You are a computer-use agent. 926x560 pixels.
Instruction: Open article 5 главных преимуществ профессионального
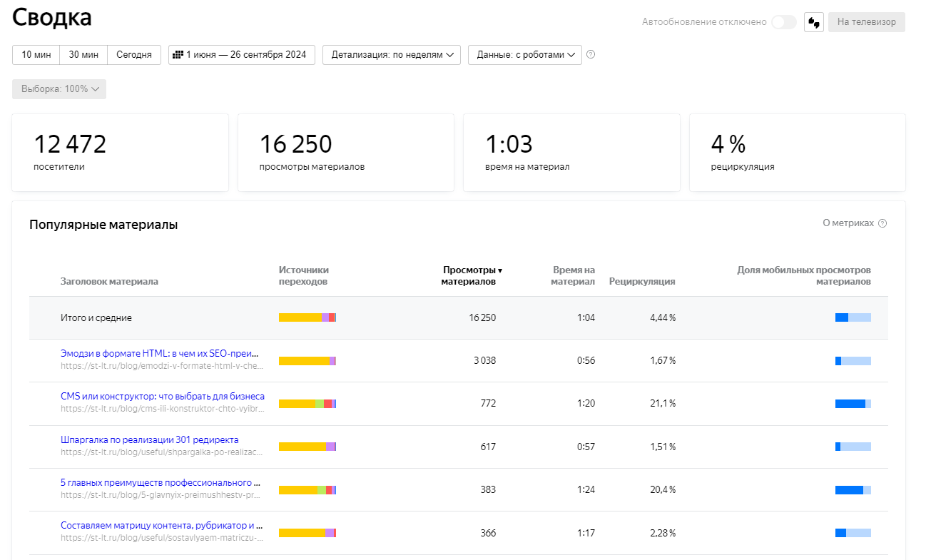(x=161, y=482)
